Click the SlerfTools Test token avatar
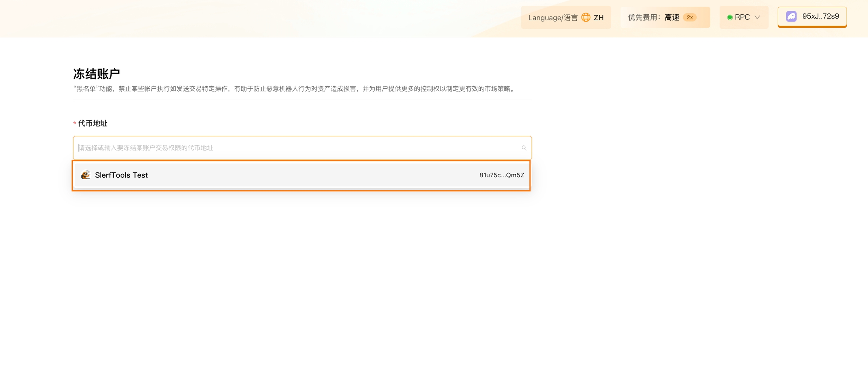The height and width of the screenshot is (384, 868). point(86,175)
